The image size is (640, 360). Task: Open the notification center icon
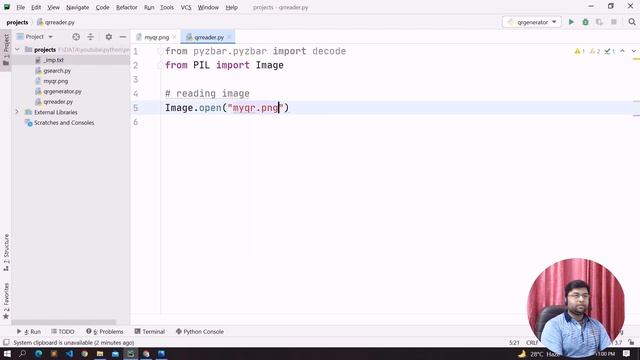pyautogui.click(x=627, y=353)
